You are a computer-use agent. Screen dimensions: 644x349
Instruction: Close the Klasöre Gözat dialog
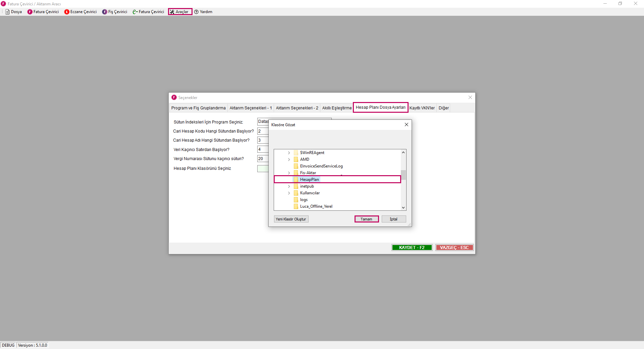[x=406, y=124]
